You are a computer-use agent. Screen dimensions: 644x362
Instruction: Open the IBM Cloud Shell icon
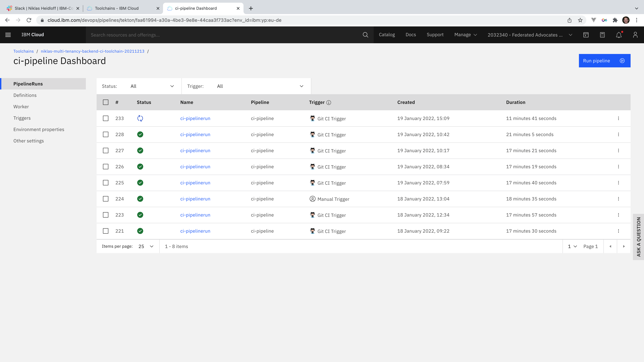click(586, 35)
